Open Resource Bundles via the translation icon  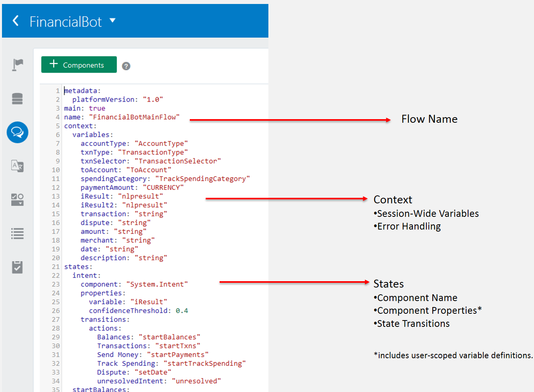17,166
